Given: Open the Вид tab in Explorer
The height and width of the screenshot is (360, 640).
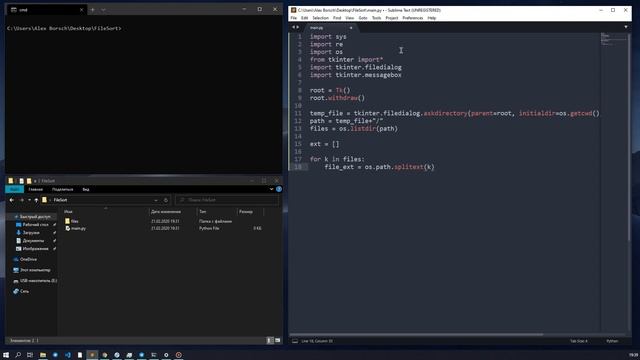Looking at the screenshot, I should 86,189.
